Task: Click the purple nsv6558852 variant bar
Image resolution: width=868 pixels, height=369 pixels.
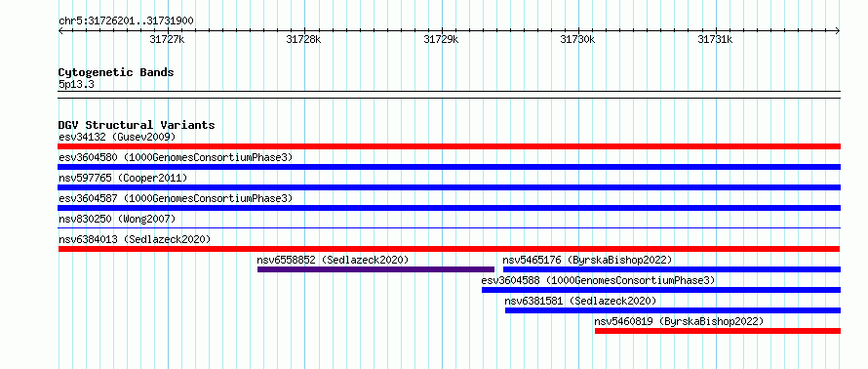Action: click(x=375, y=269)
